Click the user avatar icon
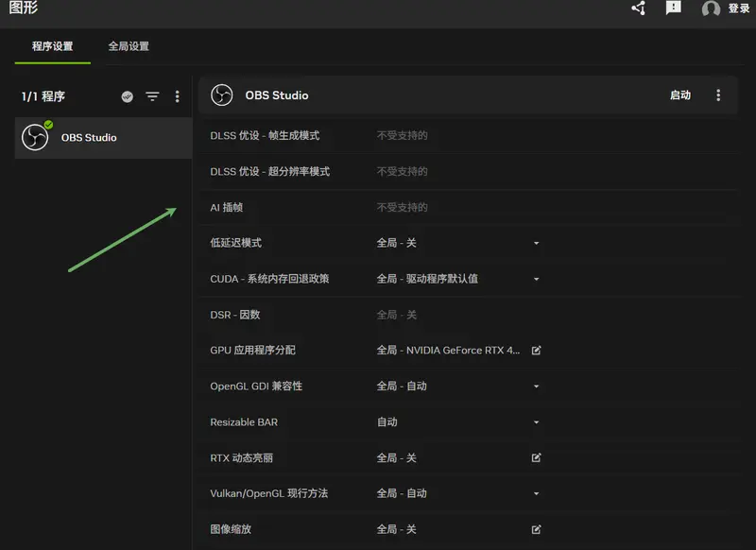 pyautogui.click(x=711, y=9)
